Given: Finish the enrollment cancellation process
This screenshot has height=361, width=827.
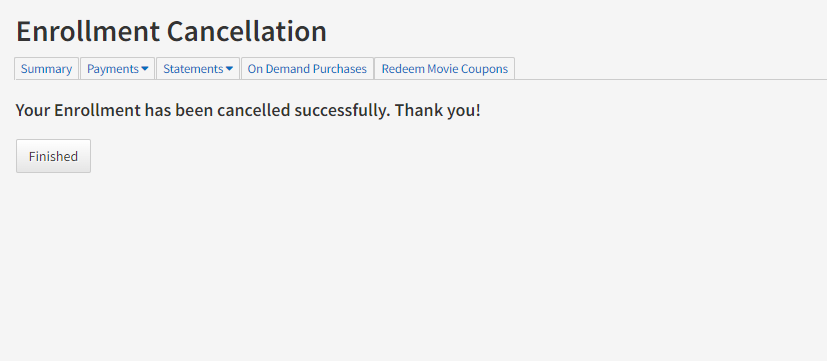Looking at the screenshot, I should 53,156.
